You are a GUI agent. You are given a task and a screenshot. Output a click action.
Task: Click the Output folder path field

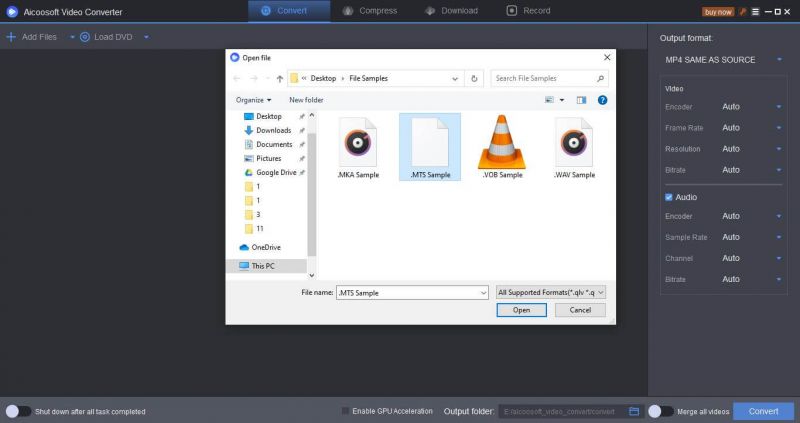click(x=561, y=411)
